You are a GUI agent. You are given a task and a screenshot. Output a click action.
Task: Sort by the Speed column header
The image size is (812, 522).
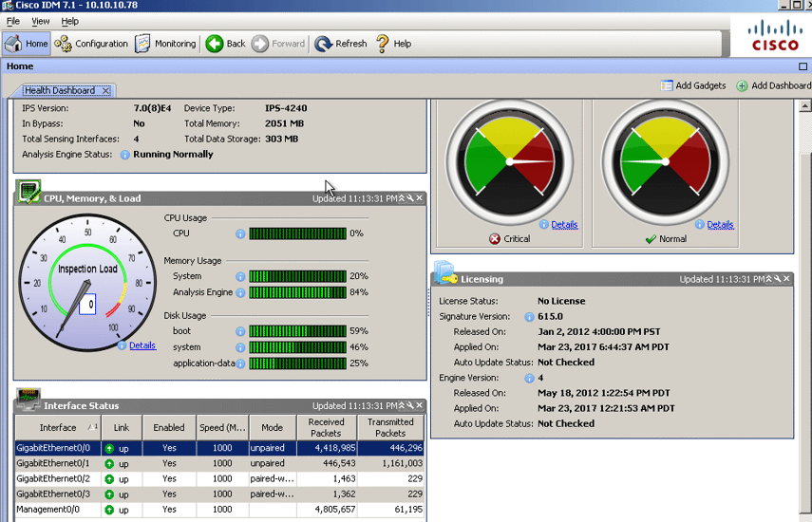point(222,428)
